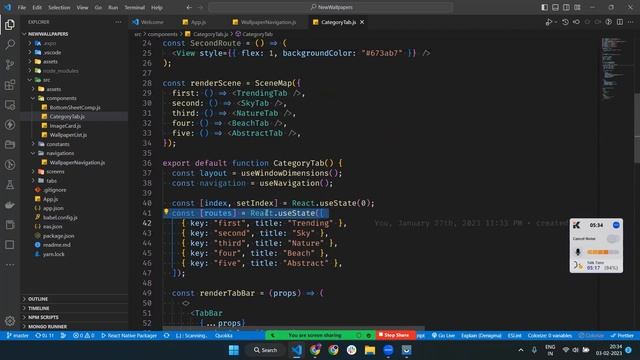This screenshot has height=360, width=640.
Task: Click the Prettier status bar item
Action: (622, 336)
